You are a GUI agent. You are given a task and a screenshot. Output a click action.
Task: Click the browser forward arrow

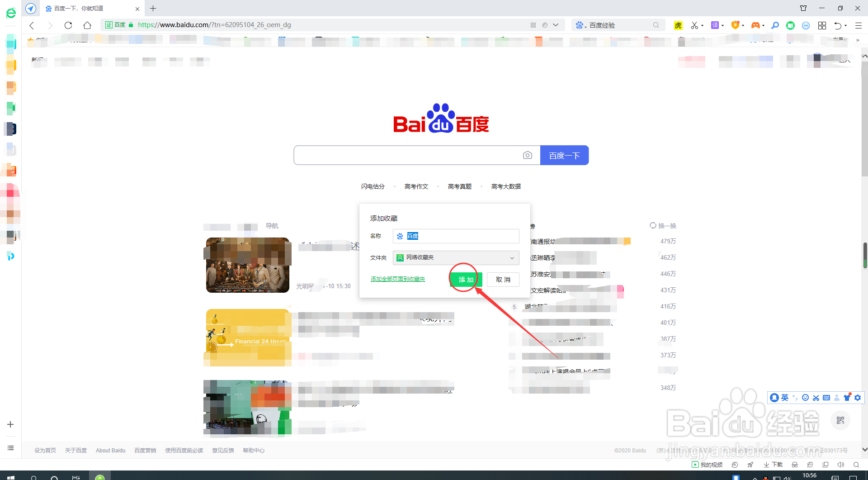click(x=50, y=25)
